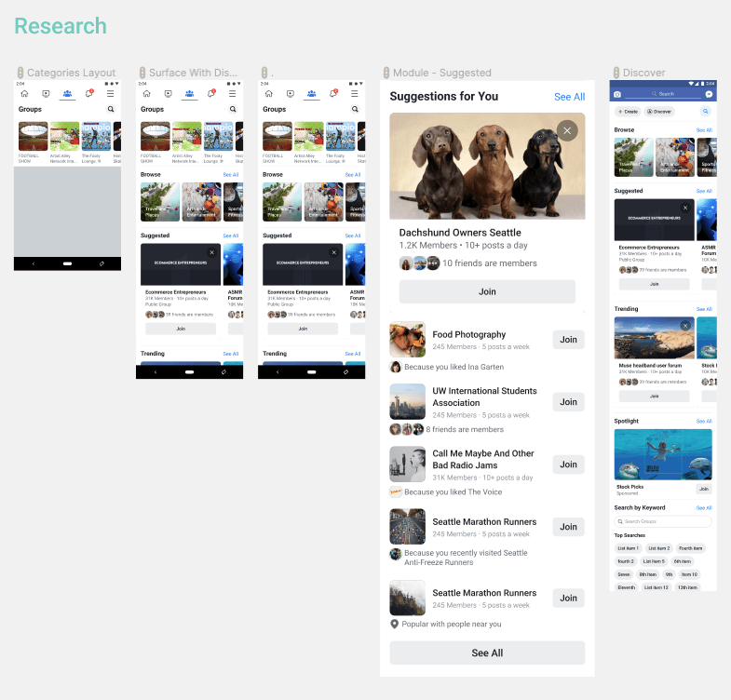Dismiss Ecommerce card in the frame named "."

click(334, 252)
